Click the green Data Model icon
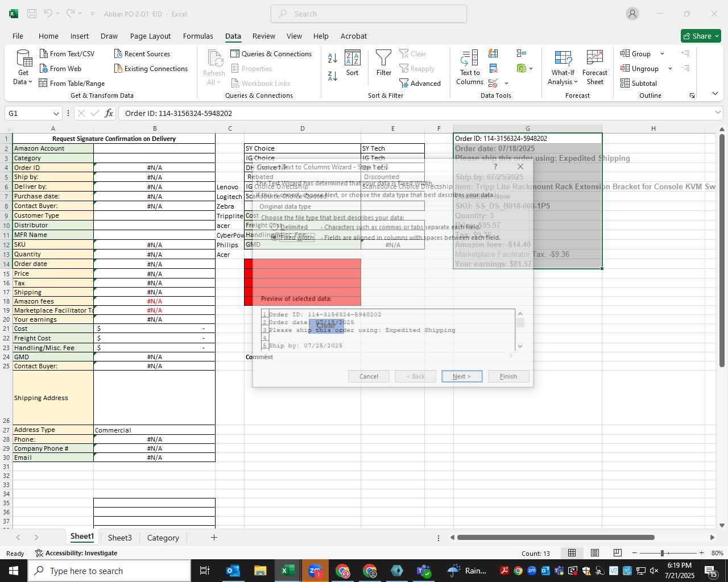Viewport: 728px width, 582px height. tap(522, 68)
